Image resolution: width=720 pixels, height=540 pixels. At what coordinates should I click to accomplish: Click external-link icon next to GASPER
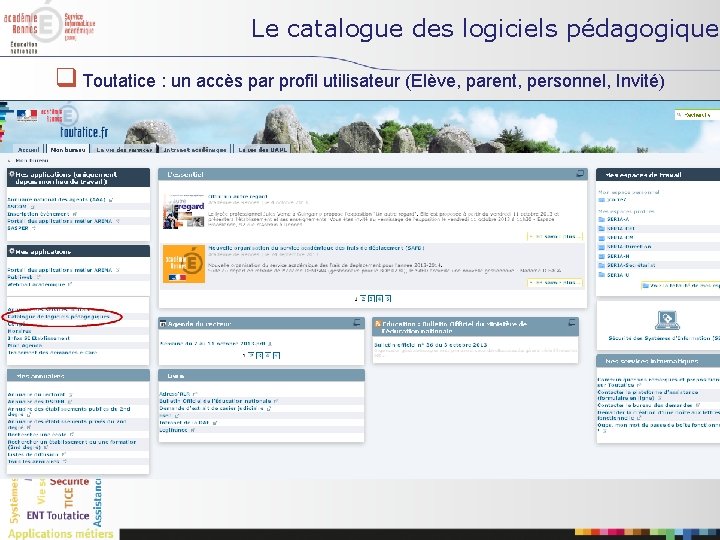(34, 228)
